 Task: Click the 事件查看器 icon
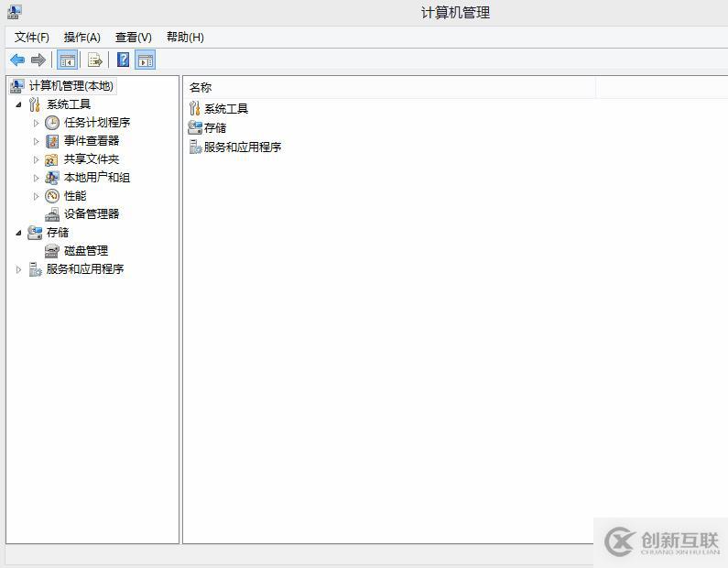(x=52, y=141)
